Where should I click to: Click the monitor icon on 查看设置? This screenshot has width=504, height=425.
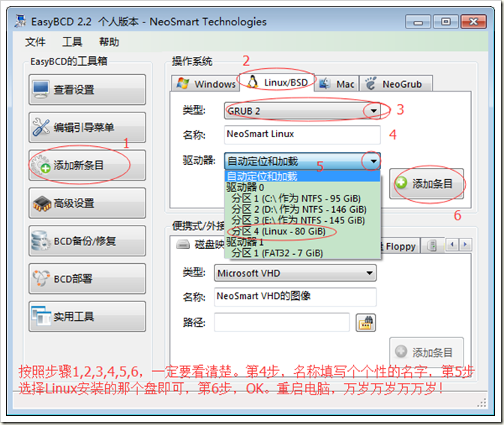tap(40, 90)
